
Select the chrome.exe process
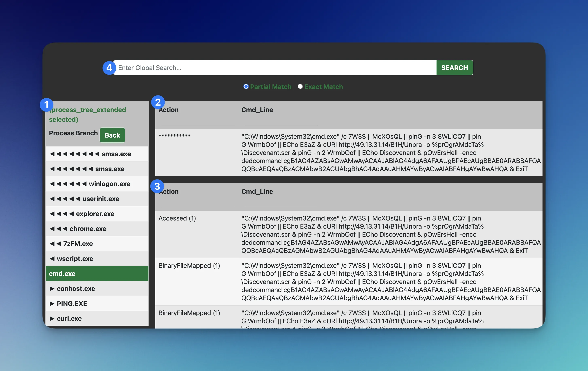[x=97, y=229]
